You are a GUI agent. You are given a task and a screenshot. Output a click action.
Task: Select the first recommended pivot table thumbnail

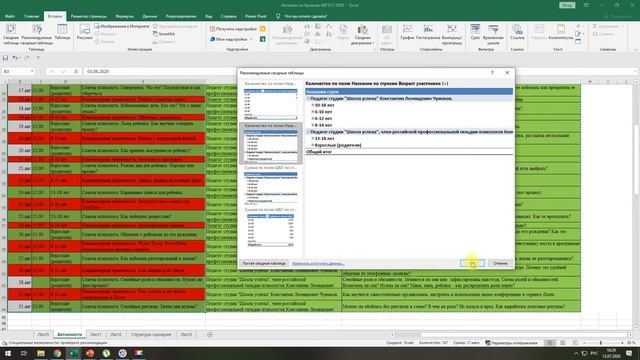tap(271, 101)
